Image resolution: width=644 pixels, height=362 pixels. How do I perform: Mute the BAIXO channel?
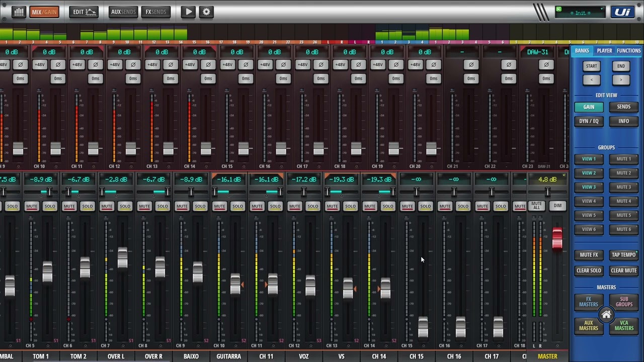[182, 206]
